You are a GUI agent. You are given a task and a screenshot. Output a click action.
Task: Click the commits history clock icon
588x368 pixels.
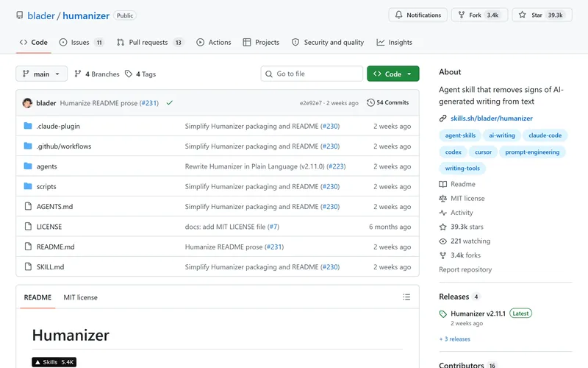(370, 102)
